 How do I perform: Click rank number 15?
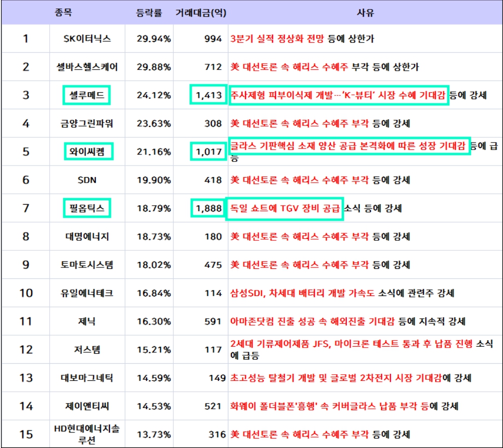(x=26, y=434)
